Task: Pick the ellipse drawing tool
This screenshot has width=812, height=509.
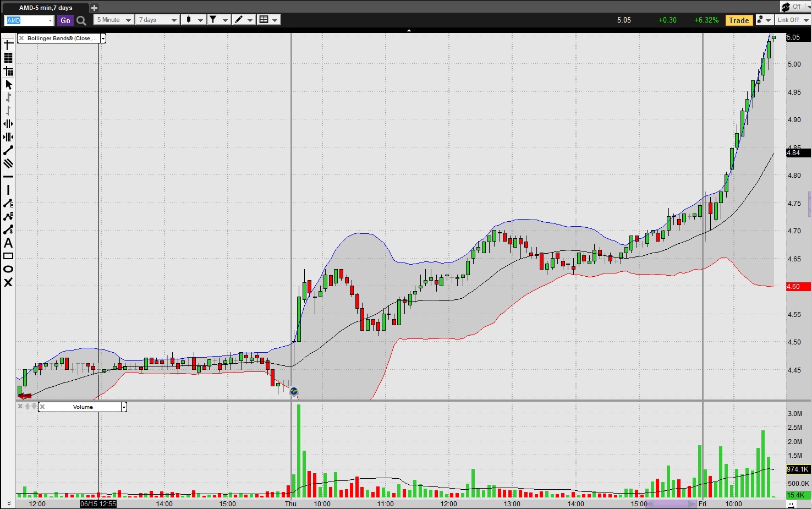Action: point(8,269)
